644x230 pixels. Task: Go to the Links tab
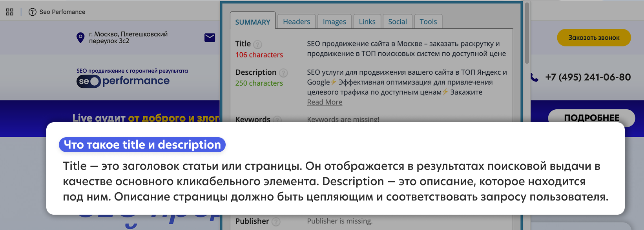coord(367,22)
